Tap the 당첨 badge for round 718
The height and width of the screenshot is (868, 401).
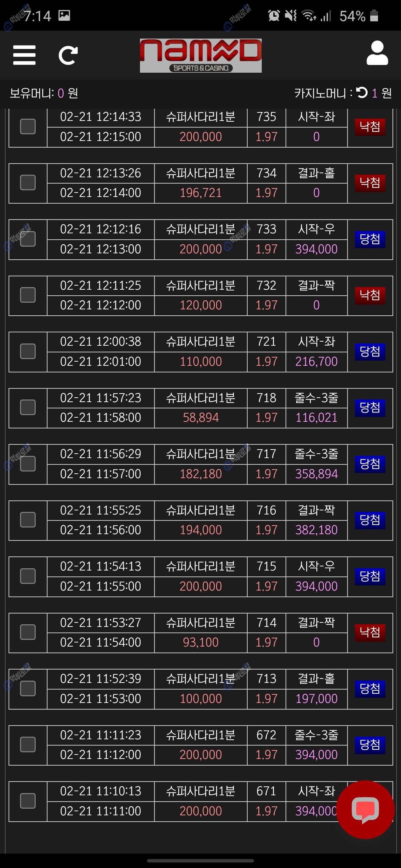[370, 408]
